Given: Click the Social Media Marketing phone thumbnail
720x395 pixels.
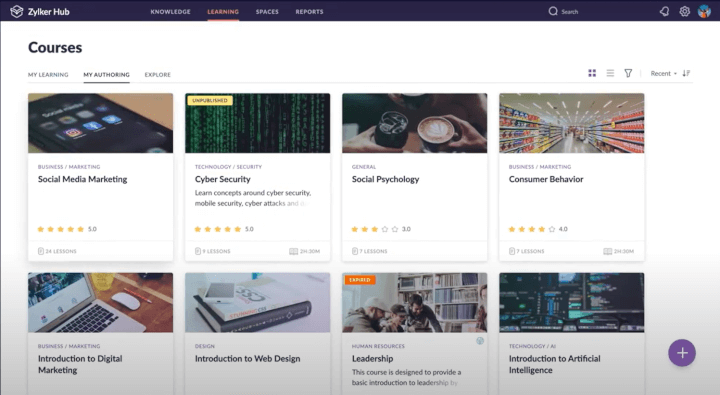Looking at the screenshot, I should 101,123.
